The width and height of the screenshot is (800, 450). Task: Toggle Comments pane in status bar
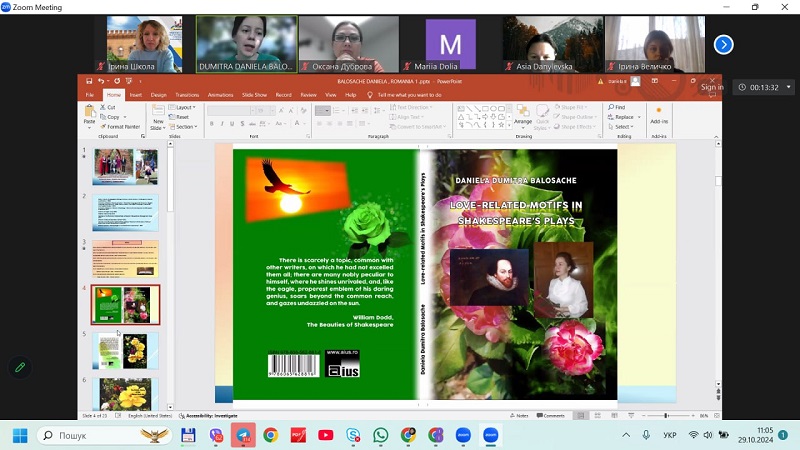click(551, 416)
